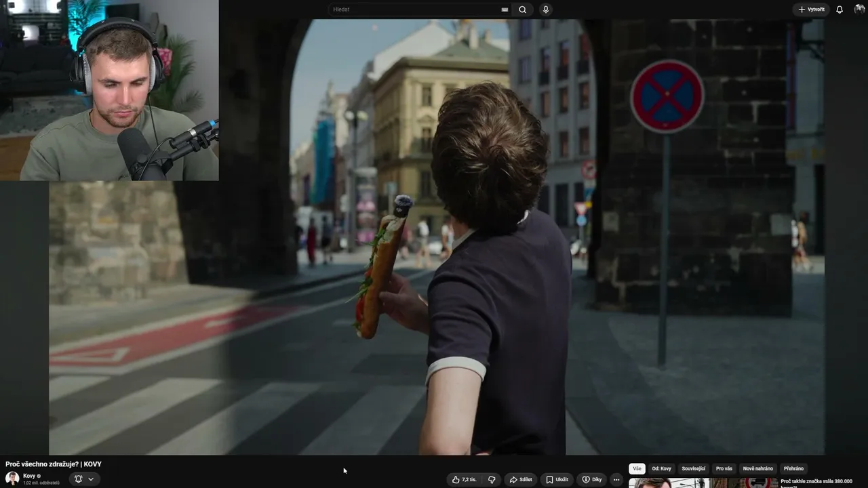Image resolution: width=868 pixels, height=488 pixels.
Task: Open the recommended video thumbnail
Action: pyautogui.click(x=703, y=483)
